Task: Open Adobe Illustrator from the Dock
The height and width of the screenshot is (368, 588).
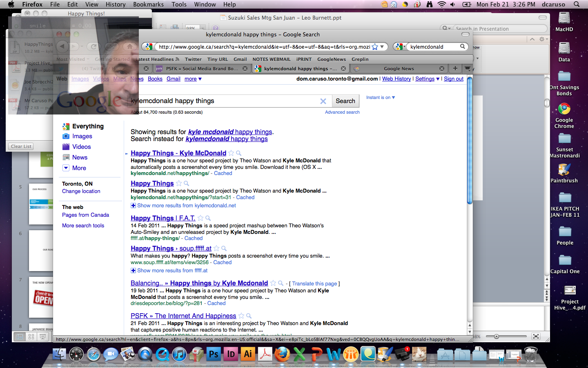Action: point(248,354)
